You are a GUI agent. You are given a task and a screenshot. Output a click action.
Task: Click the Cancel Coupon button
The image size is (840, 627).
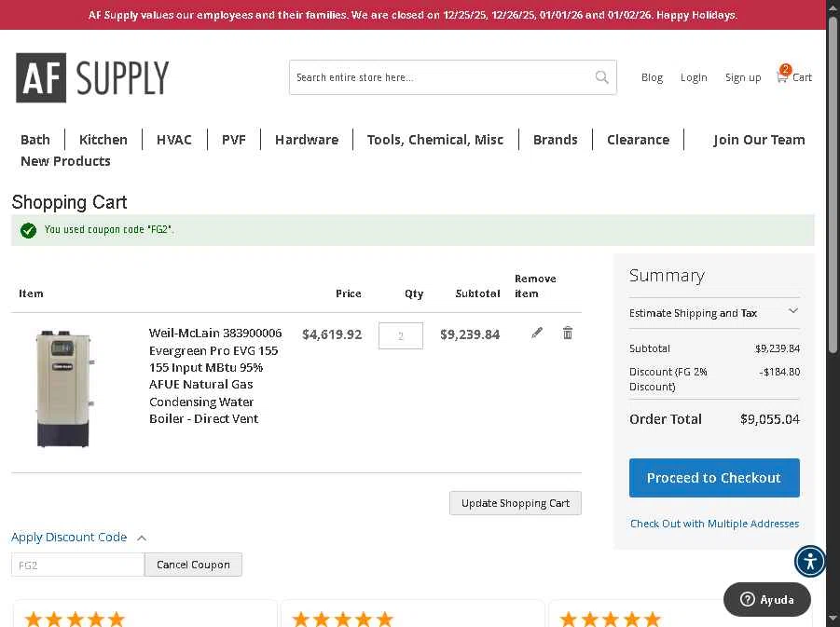point(193,565)
